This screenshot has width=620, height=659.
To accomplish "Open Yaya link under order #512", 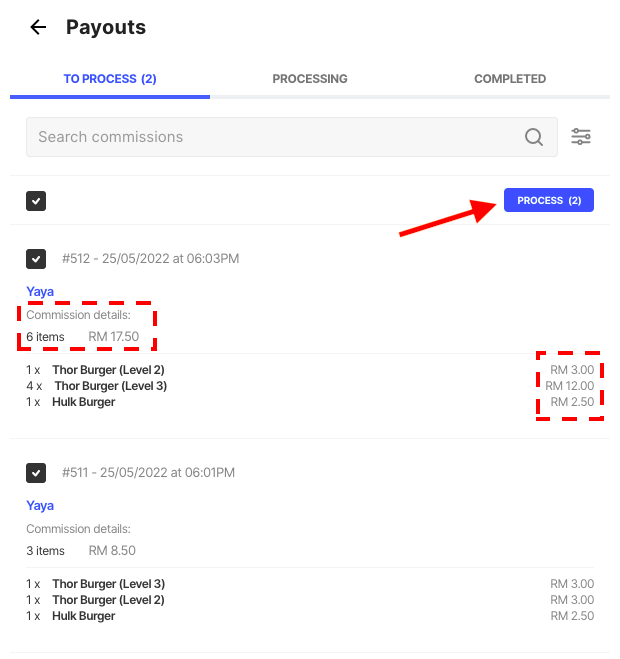I will coord(40,291).
